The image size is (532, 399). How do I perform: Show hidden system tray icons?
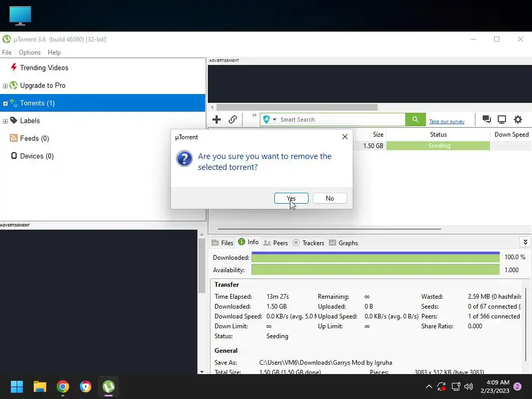coord(429,387)
